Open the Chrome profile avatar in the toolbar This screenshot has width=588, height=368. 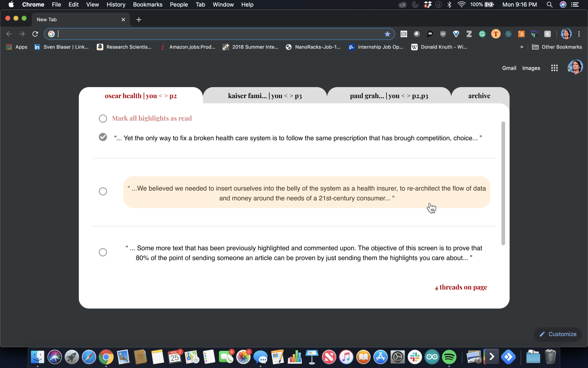click(x=566, y=34)
